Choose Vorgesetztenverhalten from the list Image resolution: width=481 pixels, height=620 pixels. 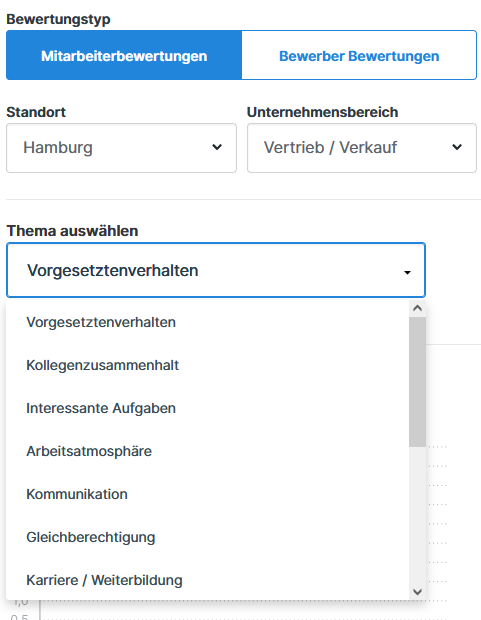pos(208,322)
